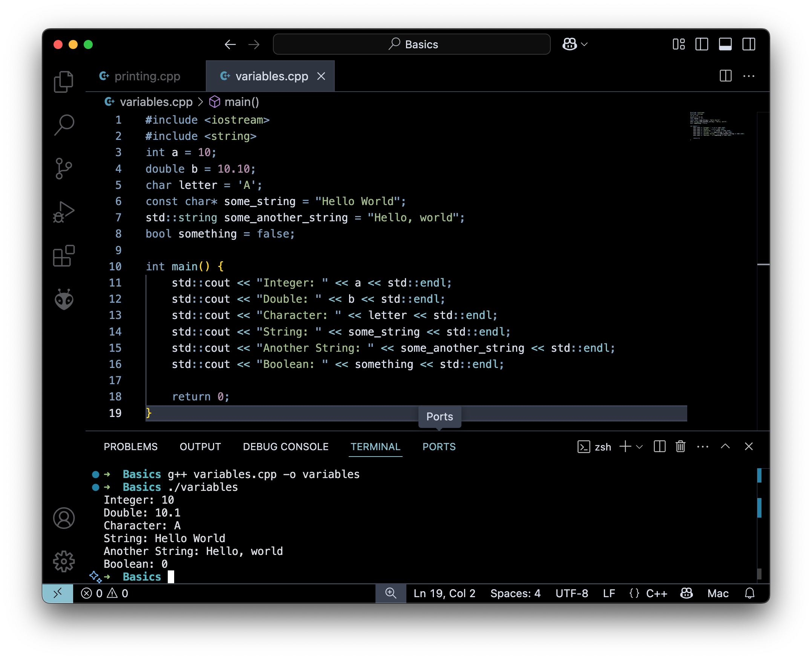Maximize the panel with the chevron

(x=726, y=447)
